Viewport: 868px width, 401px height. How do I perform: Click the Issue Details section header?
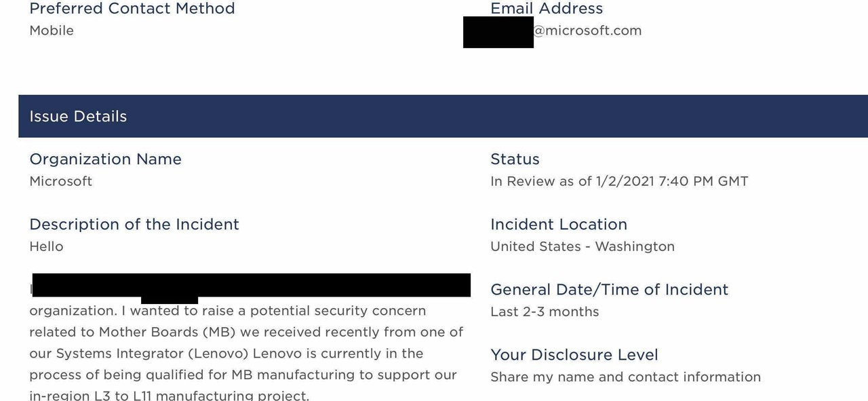(x=78, y=116)
